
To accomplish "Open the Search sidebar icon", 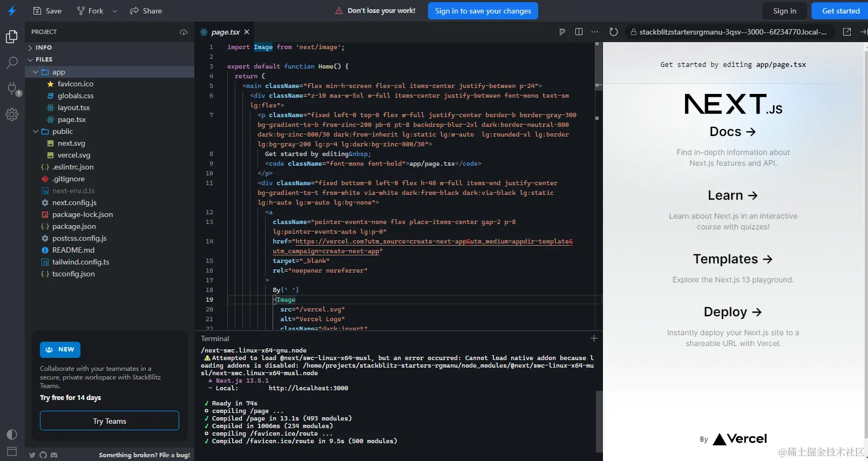I will pos(12,63).
